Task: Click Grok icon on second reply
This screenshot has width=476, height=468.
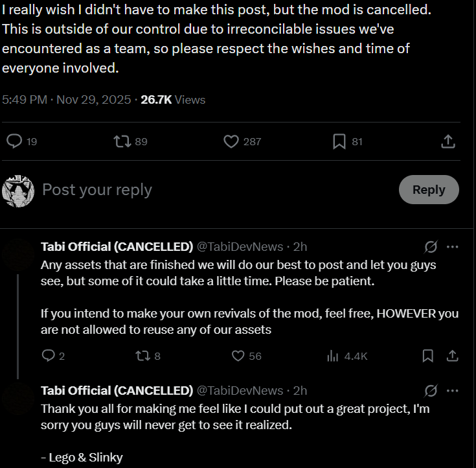Action: [x=430, y=391]
